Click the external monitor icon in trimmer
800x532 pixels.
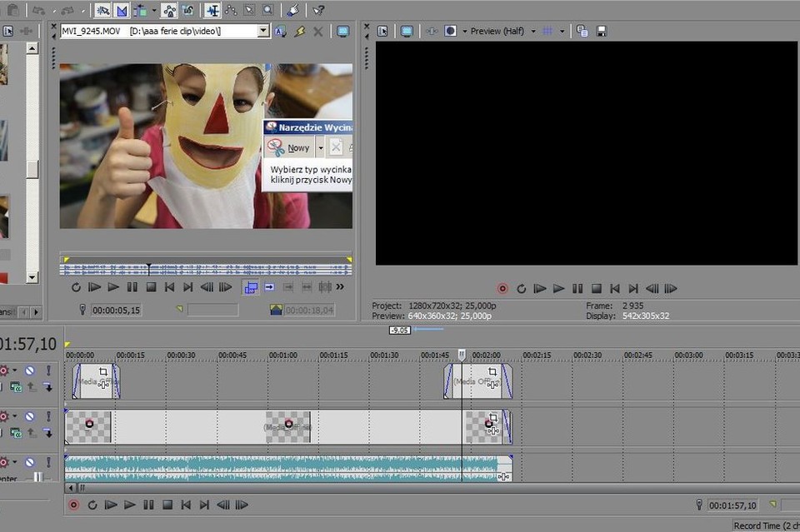[x=342, y=31]
